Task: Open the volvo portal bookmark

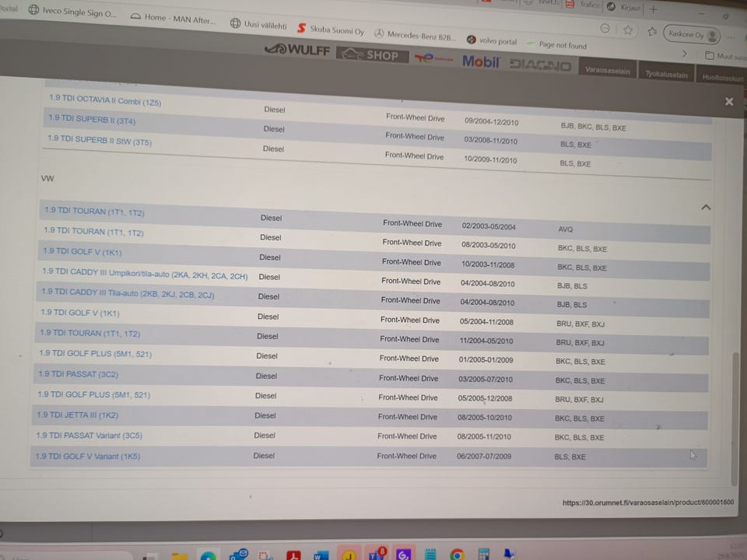Action: coord(491,40)
